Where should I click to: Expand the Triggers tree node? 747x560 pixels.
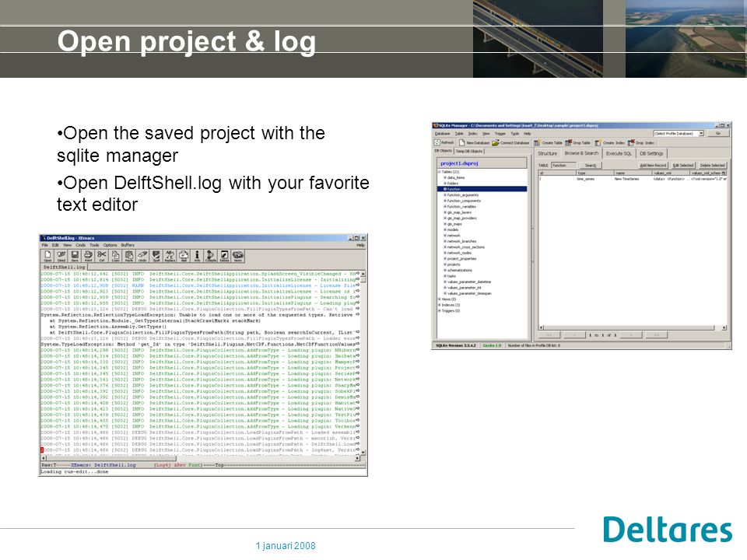coord(439,311)
